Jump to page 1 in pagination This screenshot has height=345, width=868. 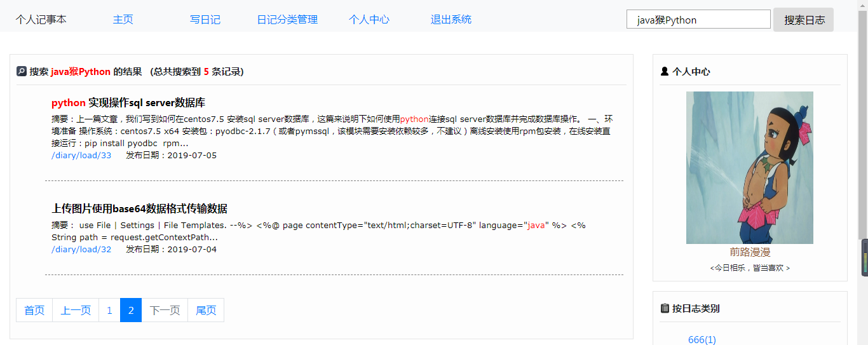(109, 310)
